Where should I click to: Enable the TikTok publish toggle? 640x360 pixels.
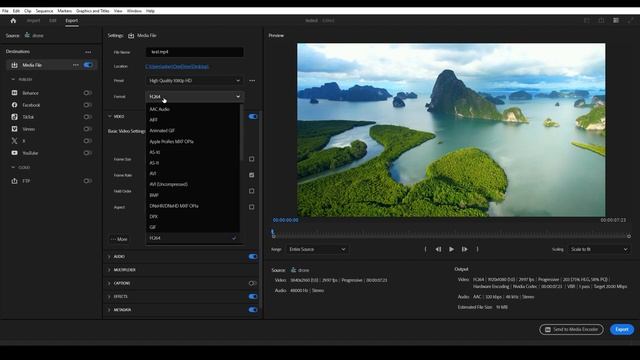[x=87, y=117]
